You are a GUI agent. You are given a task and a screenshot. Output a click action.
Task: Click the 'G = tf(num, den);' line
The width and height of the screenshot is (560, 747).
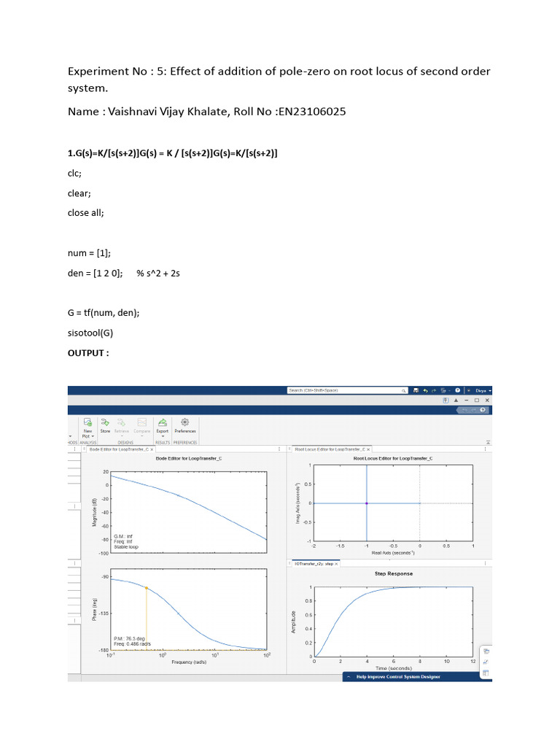click(104, 313)
